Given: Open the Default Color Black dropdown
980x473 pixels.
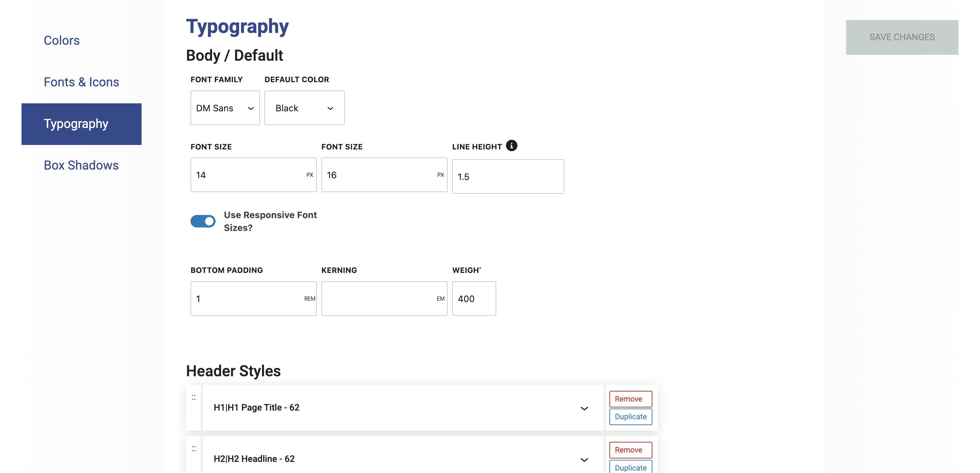Looking at the screenshot, I should (x=304, y=108).
